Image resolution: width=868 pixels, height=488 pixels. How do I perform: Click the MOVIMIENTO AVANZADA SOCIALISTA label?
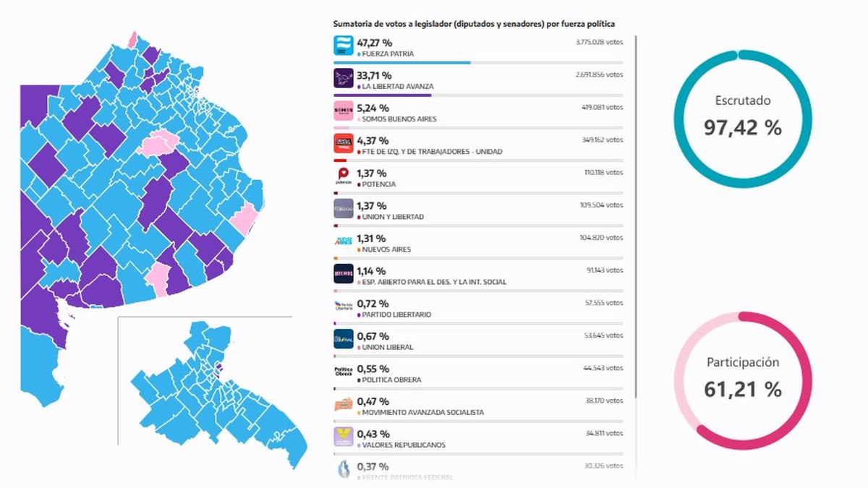pos(423,413)
